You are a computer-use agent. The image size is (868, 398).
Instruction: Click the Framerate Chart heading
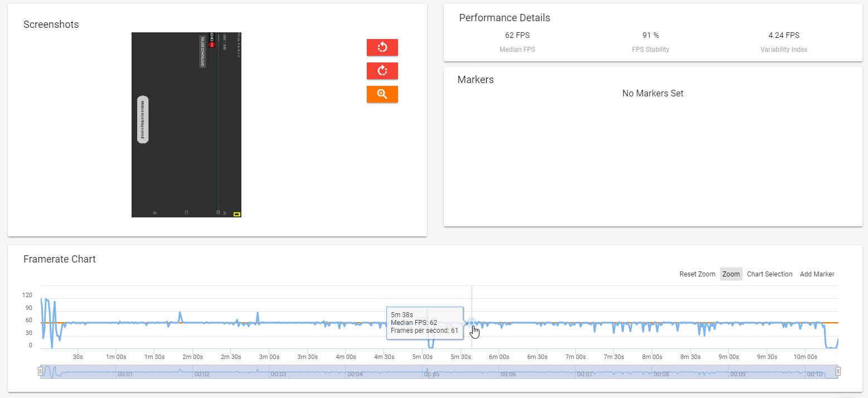pyautogui.click(x=60, y=259)
